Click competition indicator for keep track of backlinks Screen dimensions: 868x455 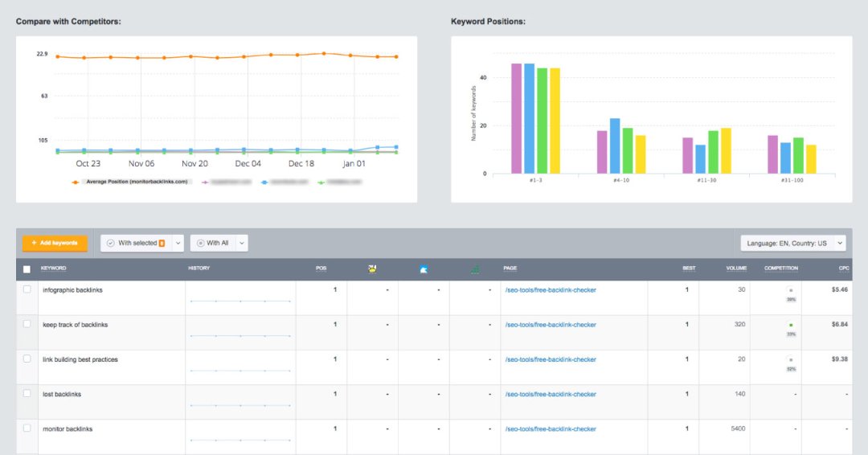click(x=791, y=329)
